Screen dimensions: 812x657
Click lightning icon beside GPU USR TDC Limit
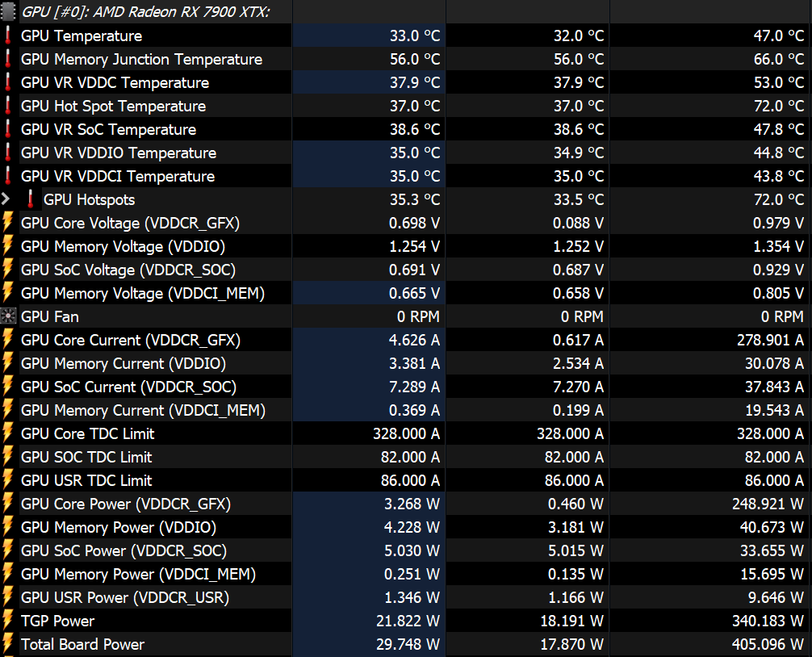pyautogui.click(x=8, y=480)
